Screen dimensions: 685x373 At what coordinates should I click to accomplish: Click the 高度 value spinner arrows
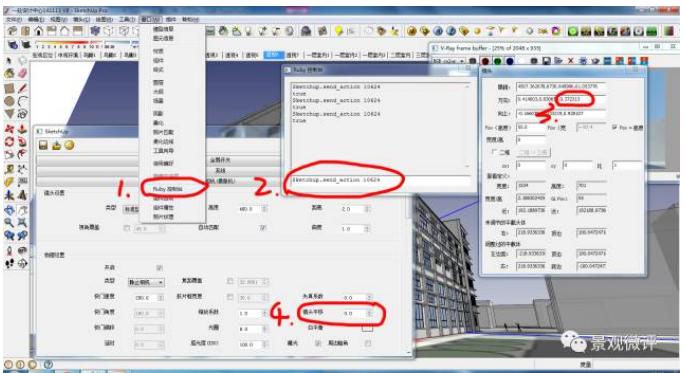[x=264, y=209]
